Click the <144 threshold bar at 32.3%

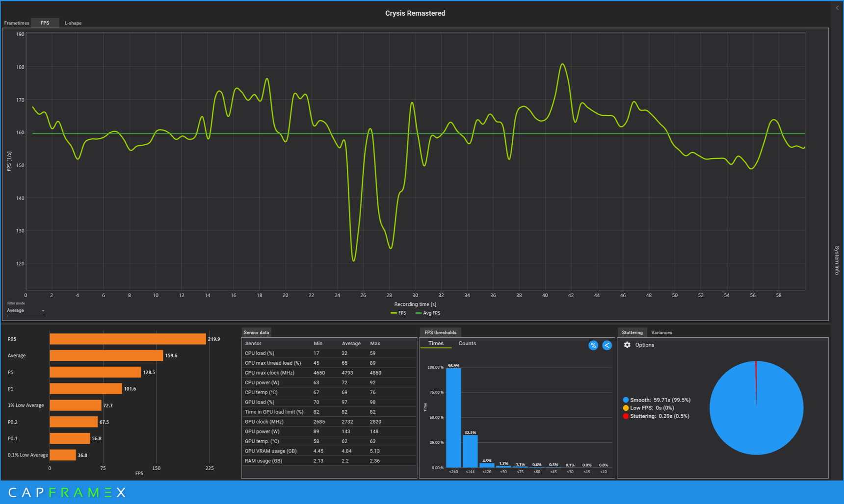[x=470, y=452]
